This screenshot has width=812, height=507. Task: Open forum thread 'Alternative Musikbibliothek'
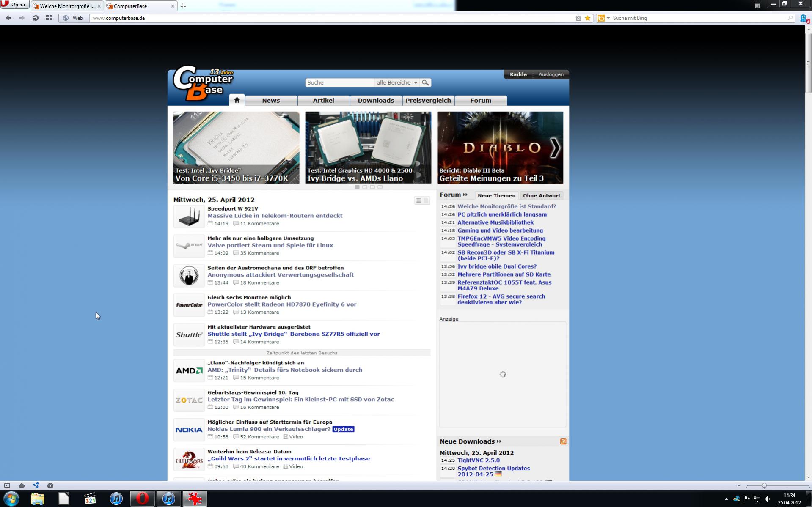495,222
